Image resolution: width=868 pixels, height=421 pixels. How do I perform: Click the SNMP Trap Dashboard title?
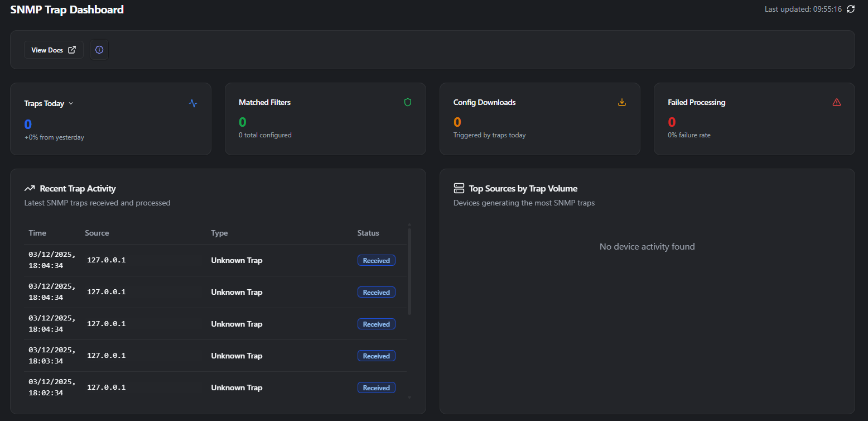(x=67, y=9)
